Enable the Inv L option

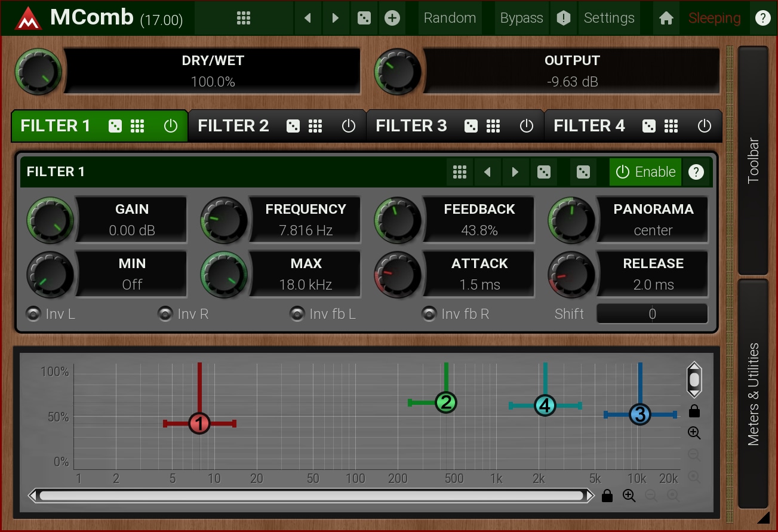tap(33, 313)
